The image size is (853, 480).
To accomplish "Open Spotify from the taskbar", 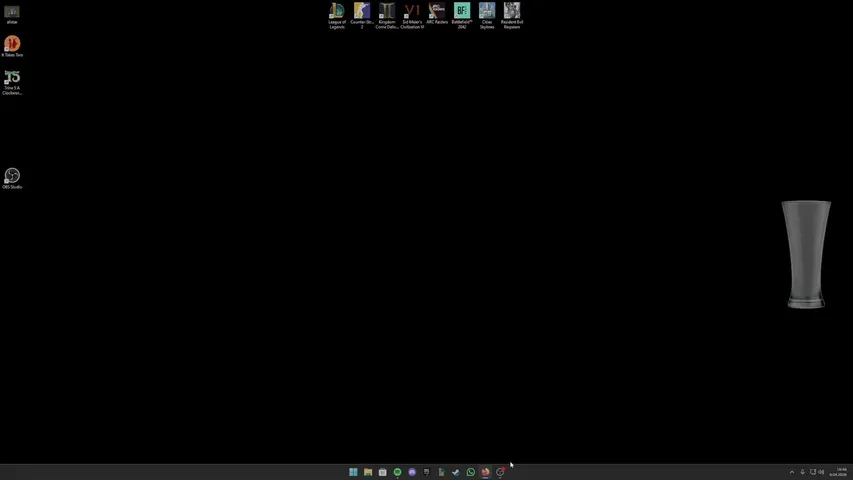I will (x=397, y=472).
